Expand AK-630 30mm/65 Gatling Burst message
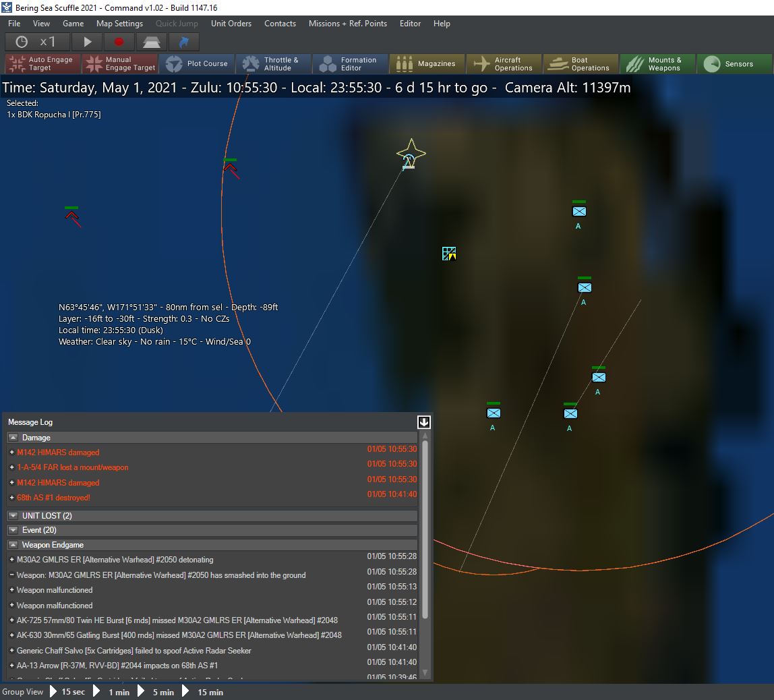Screen dimensions: 774x700 (12, 635)
